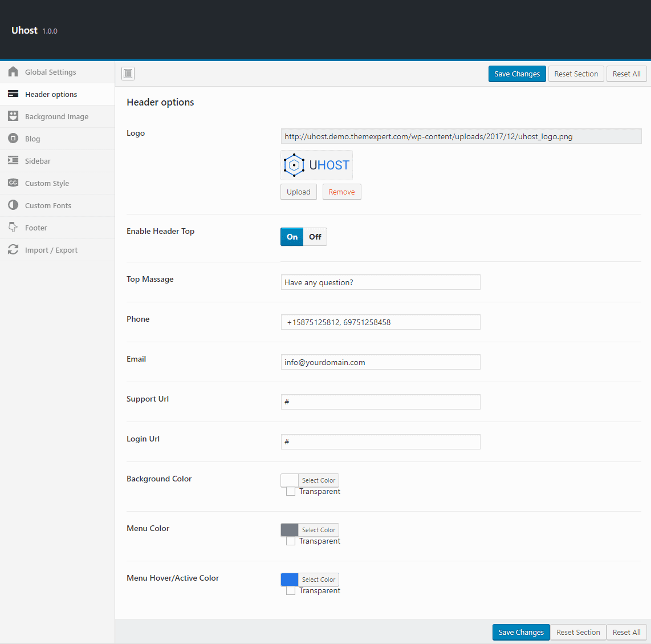
Task: Click the Global Settings home icon
Action: [x=13, y=72]
